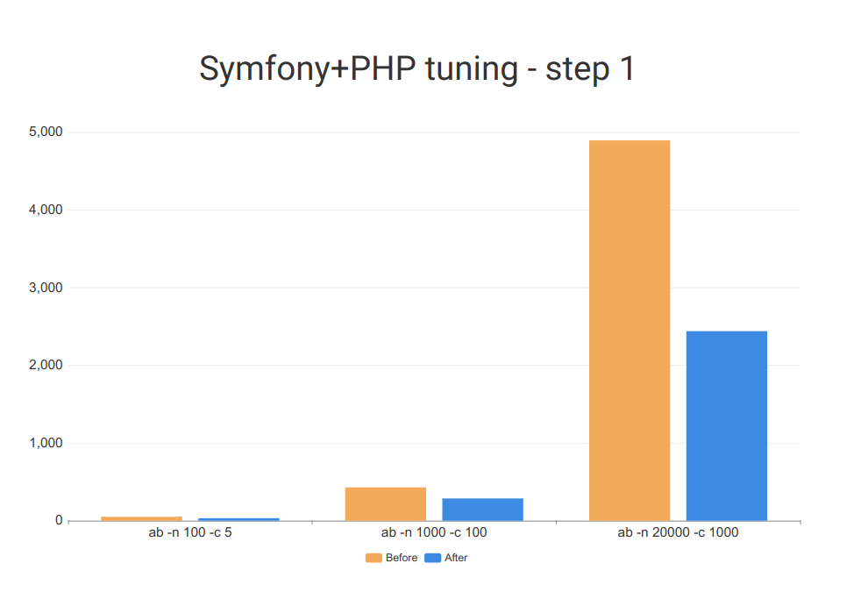Click the orange Before bar for ab -n 20000 -c 1000
868x592 pixels.
pos(630,331)
